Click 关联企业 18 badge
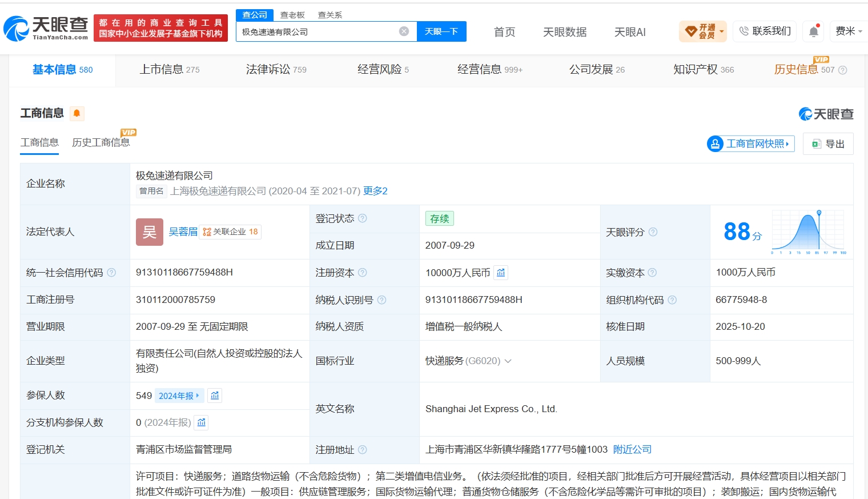868x499 pixels. [231, 232]
